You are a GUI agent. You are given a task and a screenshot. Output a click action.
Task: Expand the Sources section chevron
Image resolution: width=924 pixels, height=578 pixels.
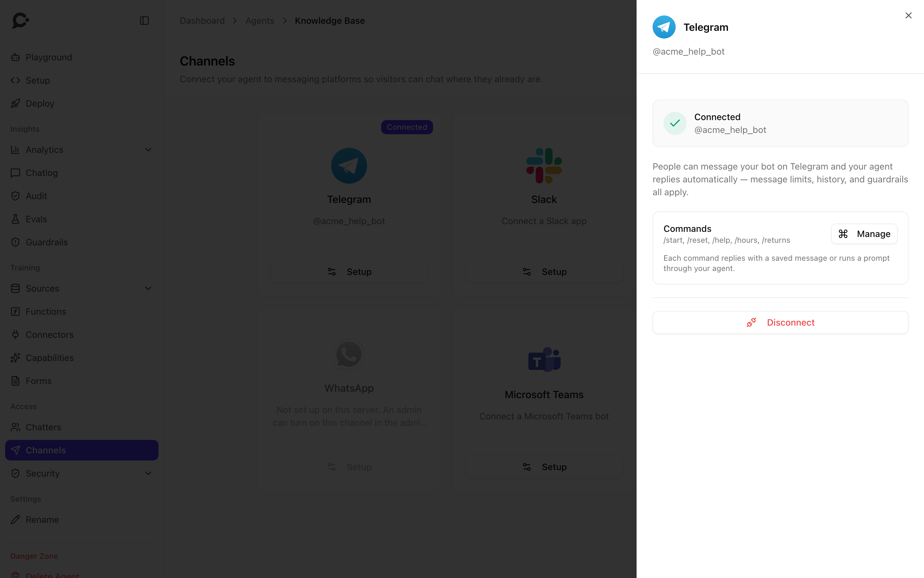[x=148, y=289]
